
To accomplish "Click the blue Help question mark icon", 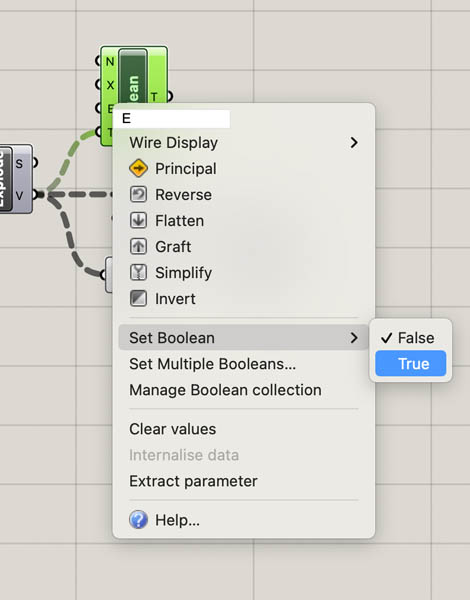I will pyautogui.click(x=138, y=520).
